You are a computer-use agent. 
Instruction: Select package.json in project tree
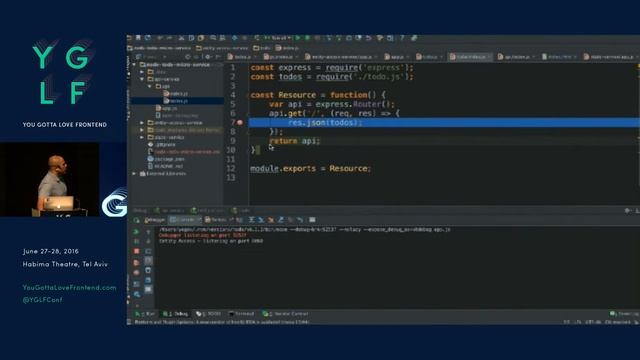(166, 159)
